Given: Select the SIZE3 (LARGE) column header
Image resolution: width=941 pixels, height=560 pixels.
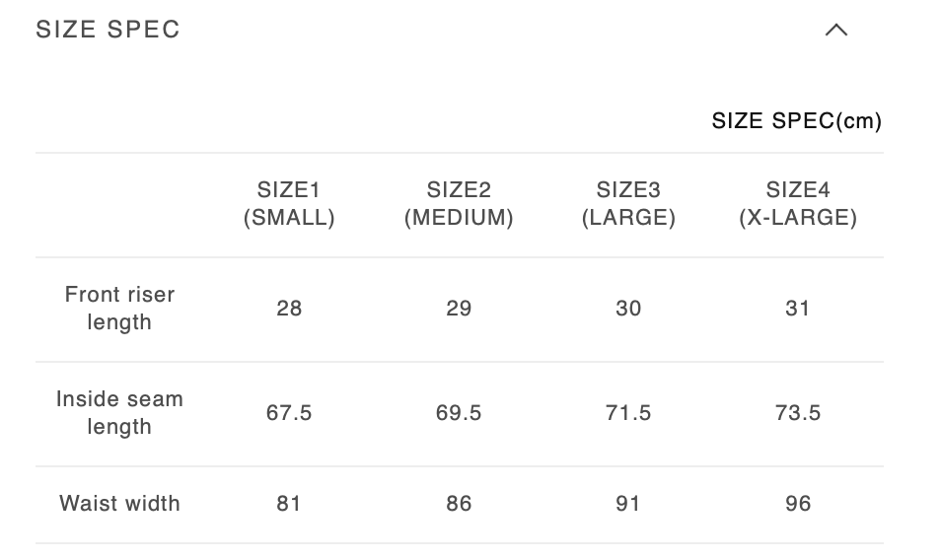Looking at the screenshot, I should [628, 204].
